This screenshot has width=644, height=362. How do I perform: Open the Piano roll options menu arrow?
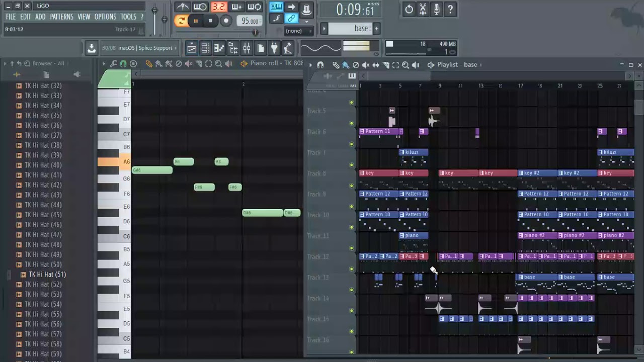pos(104,64)
